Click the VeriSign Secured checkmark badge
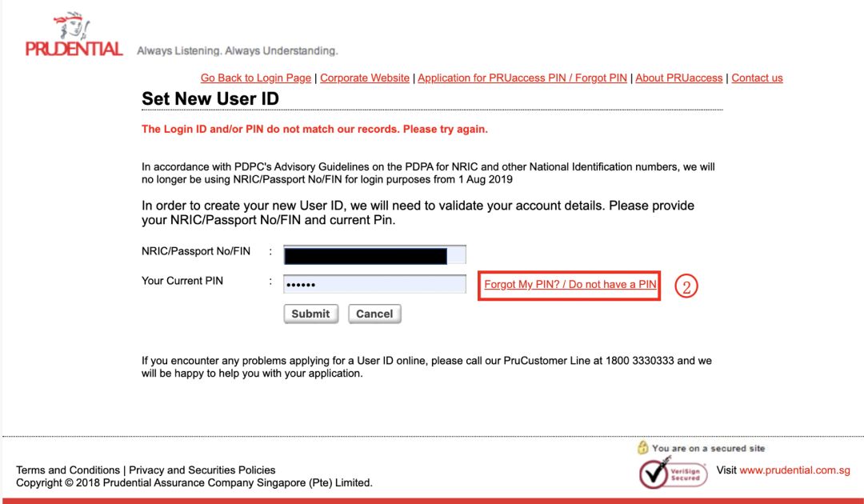 pyautogui.click(x=673, y=473)
